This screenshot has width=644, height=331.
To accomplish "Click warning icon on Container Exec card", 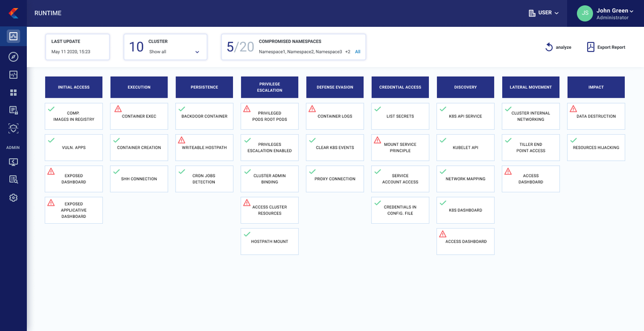I will [x=118, y=109].
